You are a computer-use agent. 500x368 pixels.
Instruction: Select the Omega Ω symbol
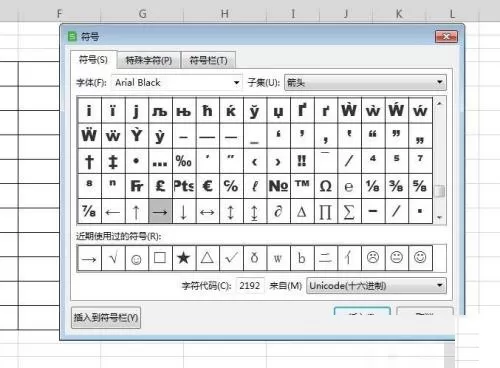[326, 186]
